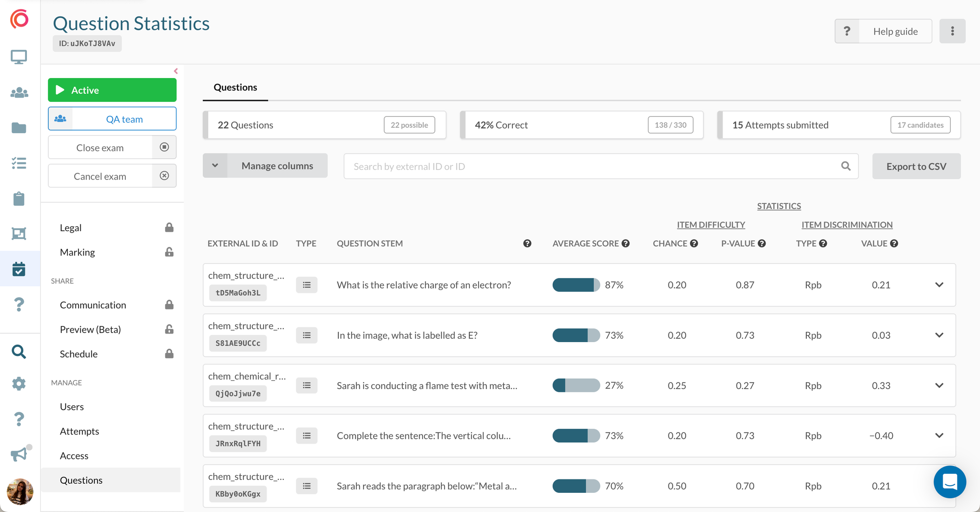Toggle the lock next to Legal
Screen dimensions: 980x512
169,228
